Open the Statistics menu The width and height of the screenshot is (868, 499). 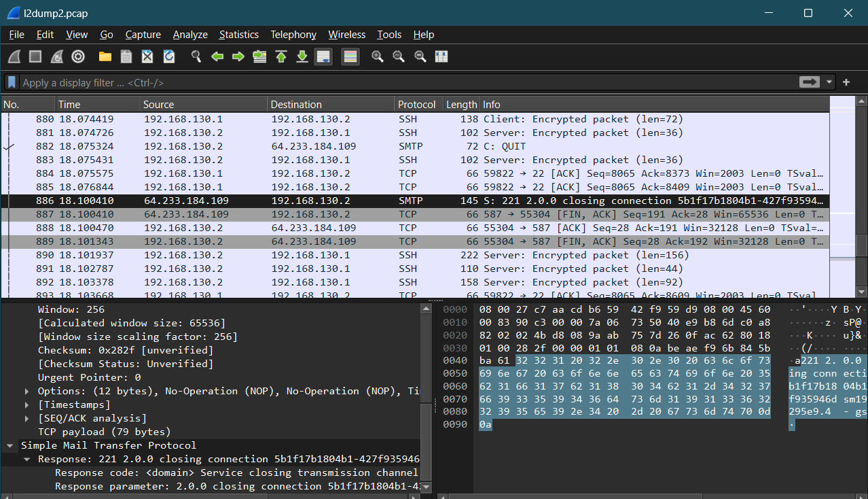pyautogui.click(x=238, y=35)
